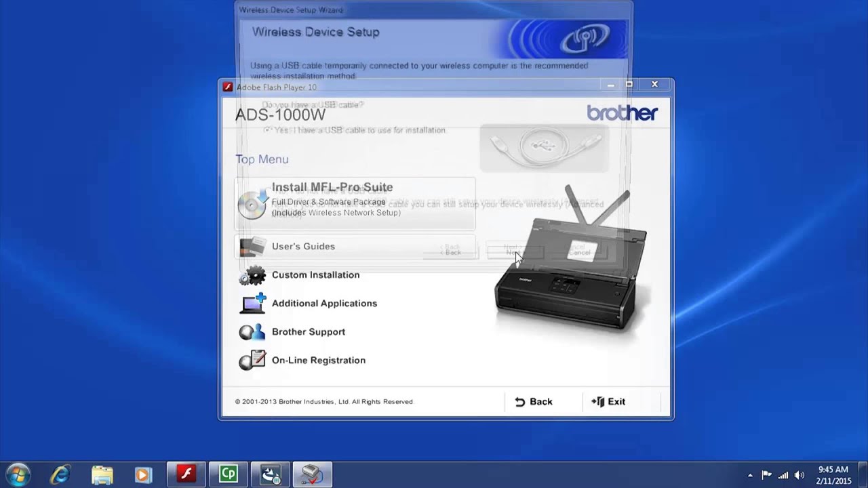Viewport: 868px width, 488px height.
Task: Launch Internet Explorer from taskbar
Action: (60, 474)
